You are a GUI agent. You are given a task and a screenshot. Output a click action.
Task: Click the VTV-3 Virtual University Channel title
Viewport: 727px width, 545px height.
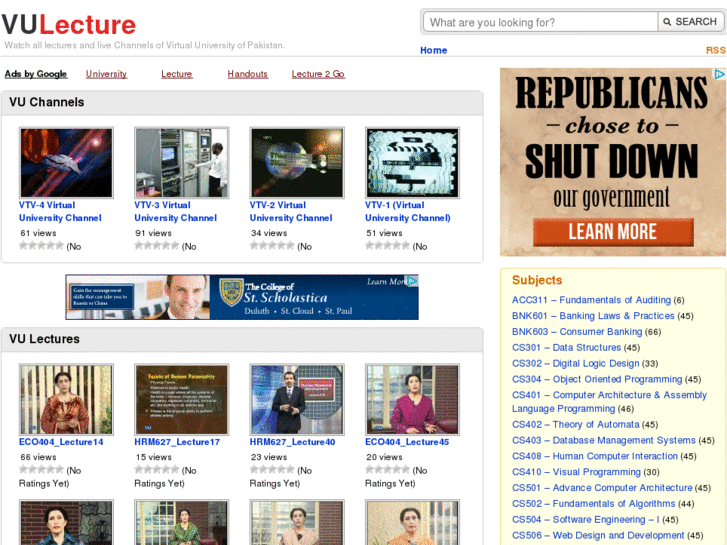[176, 212]
